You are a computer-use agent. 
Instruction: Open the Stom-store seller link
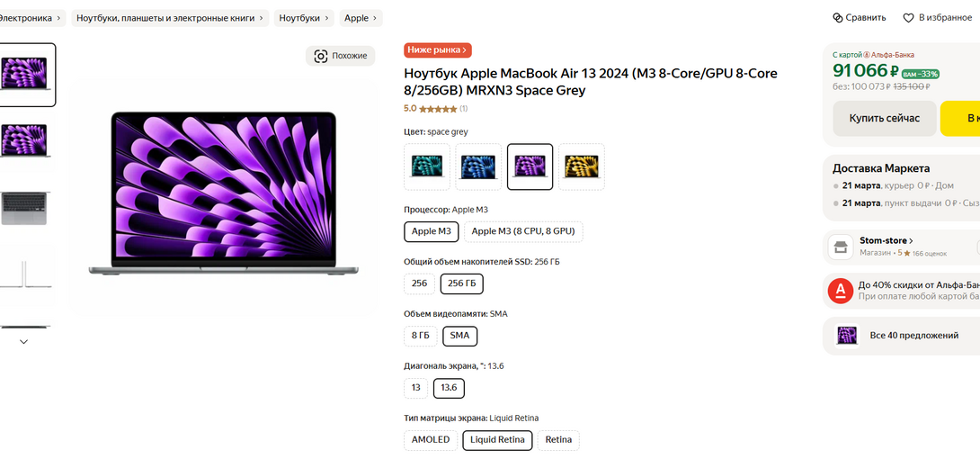(x=886, y=240)
